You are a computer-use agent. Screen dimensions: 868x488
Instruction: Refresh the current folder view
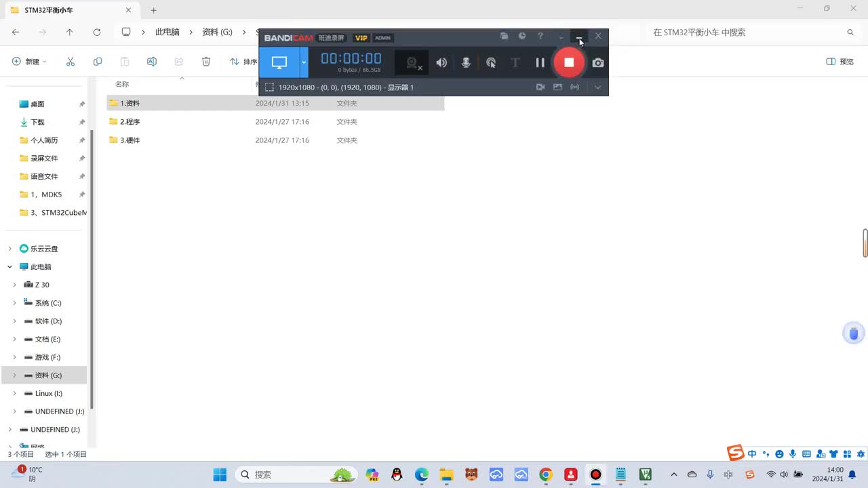tap(97, 32)
